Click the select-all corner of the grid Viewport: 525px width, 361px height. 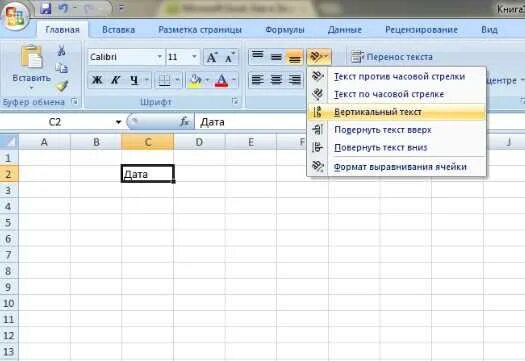(x=9, y=142)
